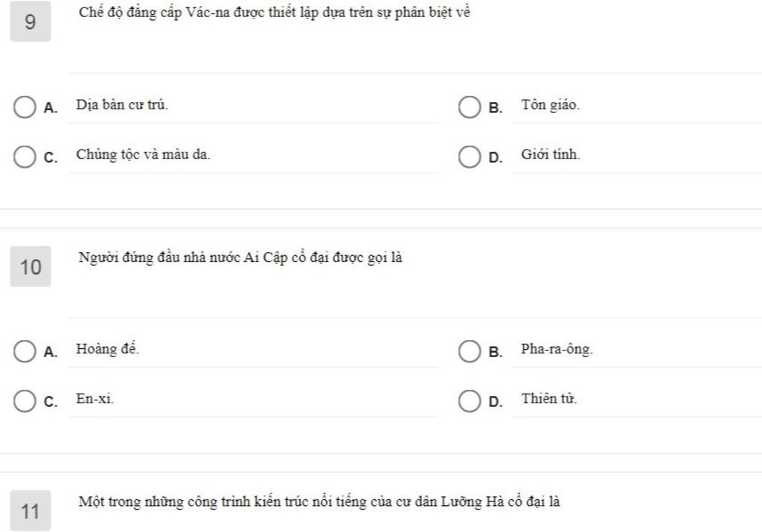Click answer text "Tôn giáo."
Viewport: 762px width, 532px height.
(x=550, y=105)
